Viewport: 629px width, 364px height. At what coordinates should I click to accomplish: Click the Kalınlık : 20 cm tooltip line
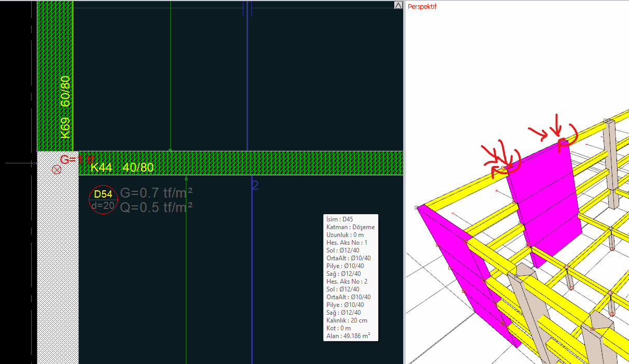click(346, 320)
